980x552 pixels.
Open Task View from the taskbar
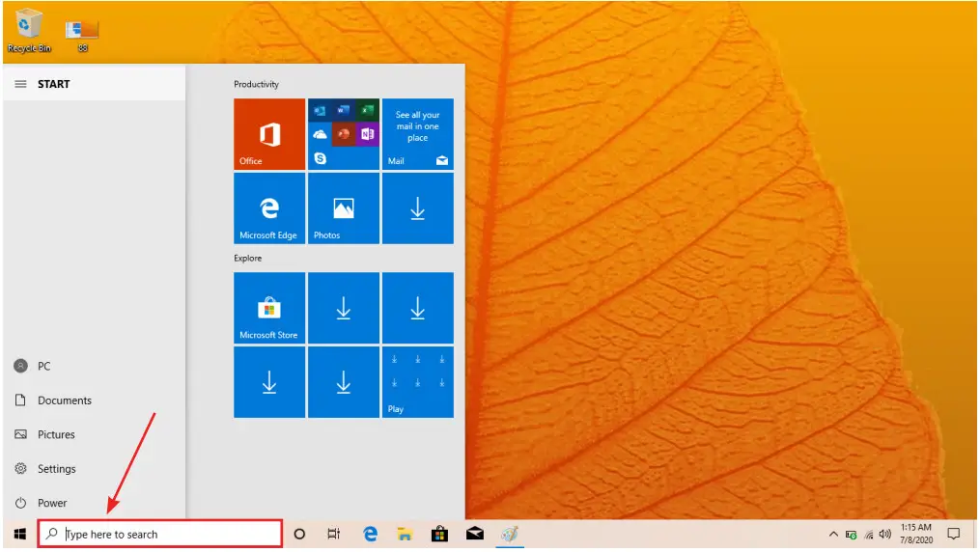[334, 534]
